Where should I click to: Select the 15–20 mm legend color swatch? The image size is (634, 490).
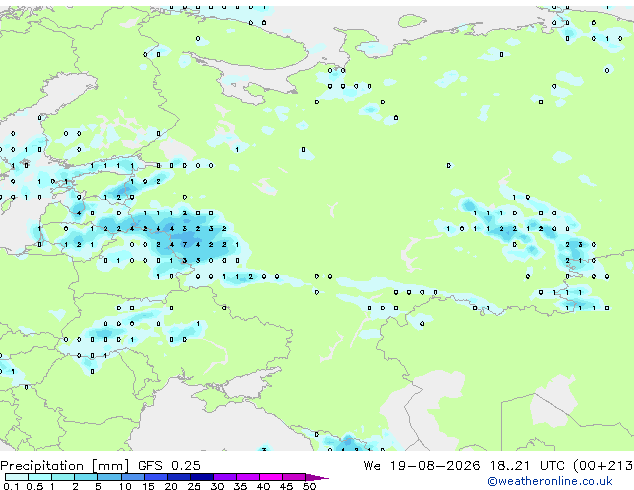click(x=155, y=477)
